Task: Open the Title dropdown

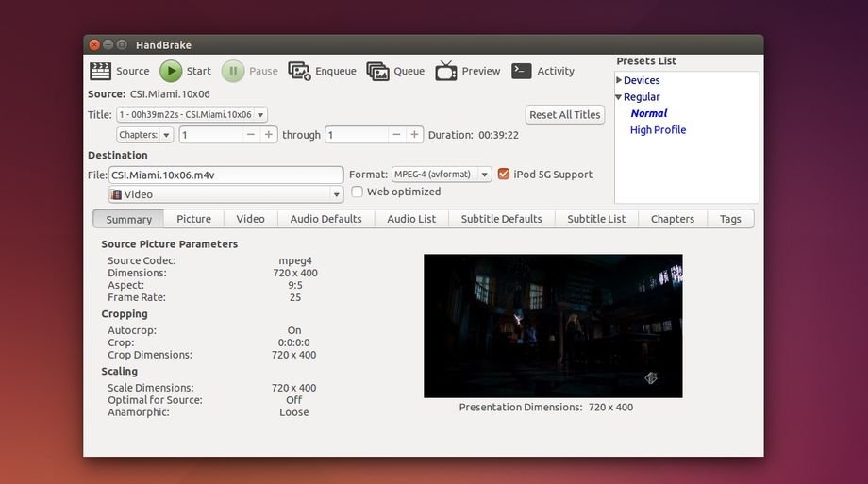Action: coord(192,114)
